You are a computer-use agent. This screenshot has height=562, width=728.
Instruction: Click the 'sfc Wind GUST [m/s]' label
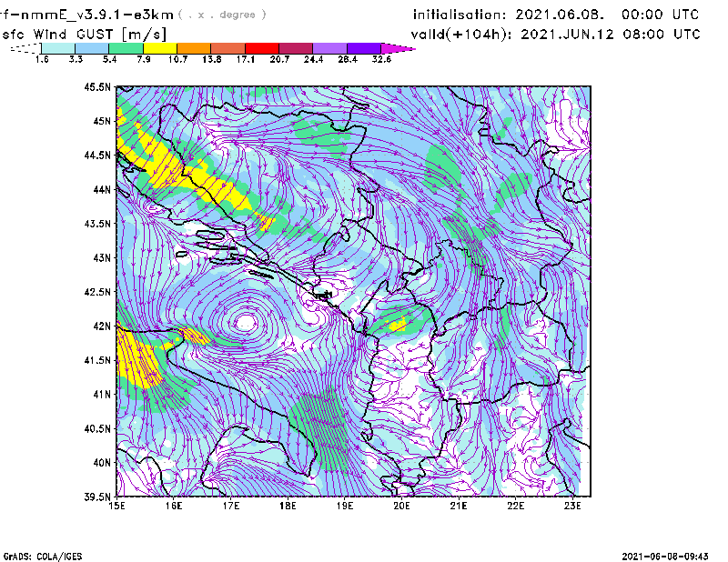84,35
